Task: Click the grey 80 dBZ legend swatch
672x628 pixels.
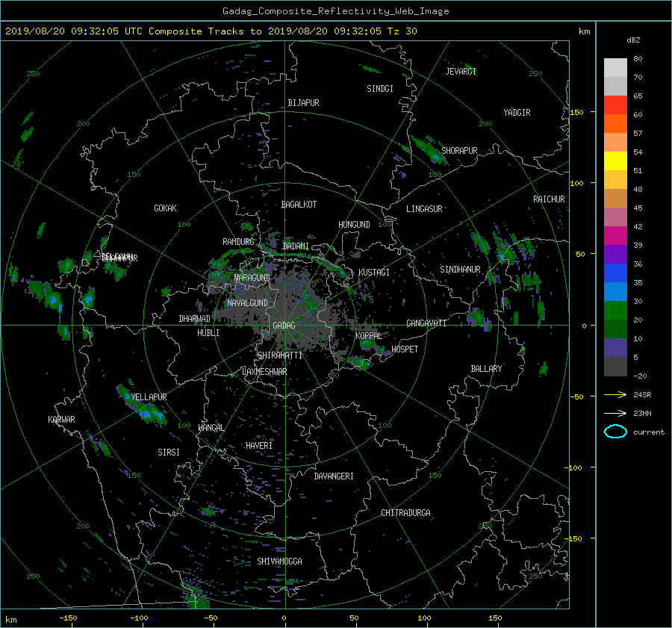Action: (x=615, y=67)
